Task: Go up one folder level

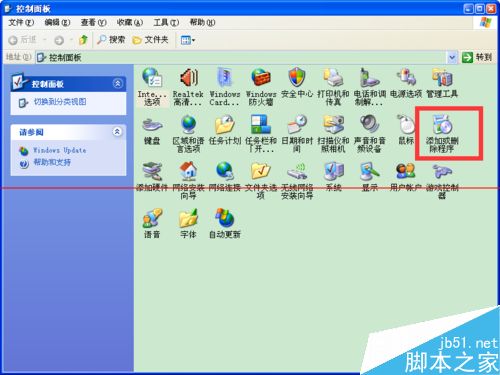Action: coord(83,40)
